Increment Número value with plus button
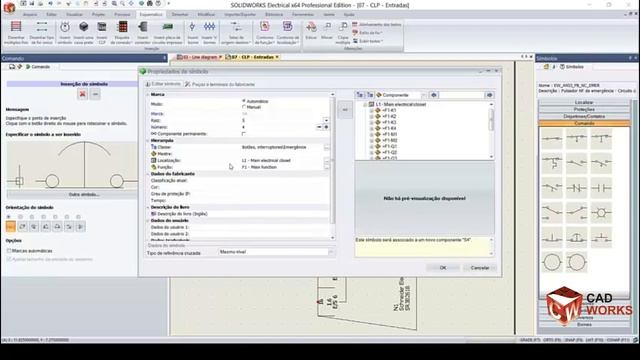Image resolution: width=640 pixels, height=360 pixels. (326, 127)
